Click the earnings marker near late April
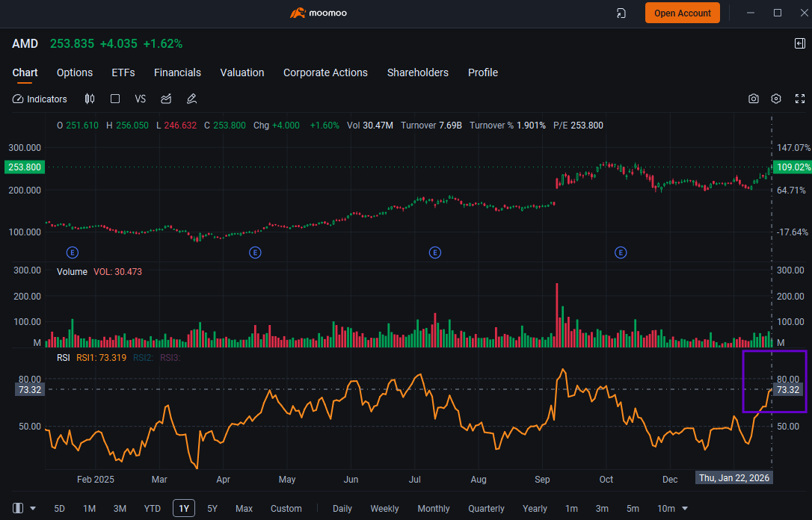Screen dimensions: 812x520 click(x=255, y=253)
